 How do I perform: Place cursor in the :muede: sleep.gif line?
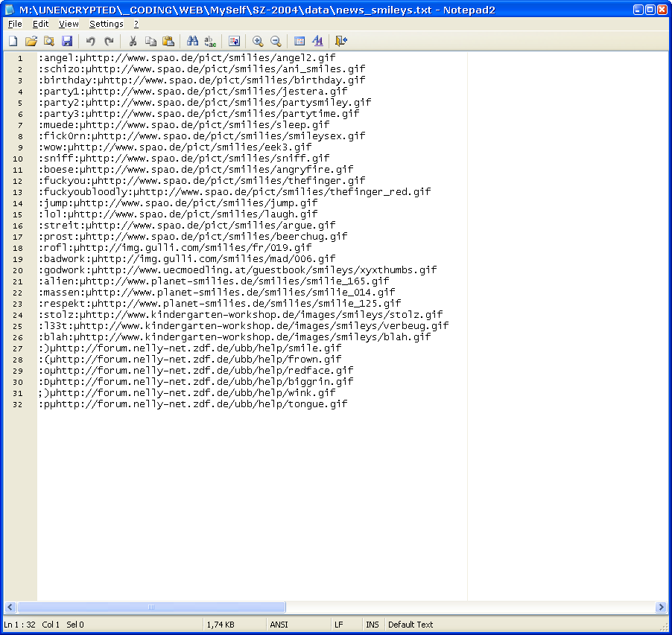click(184, 124)
